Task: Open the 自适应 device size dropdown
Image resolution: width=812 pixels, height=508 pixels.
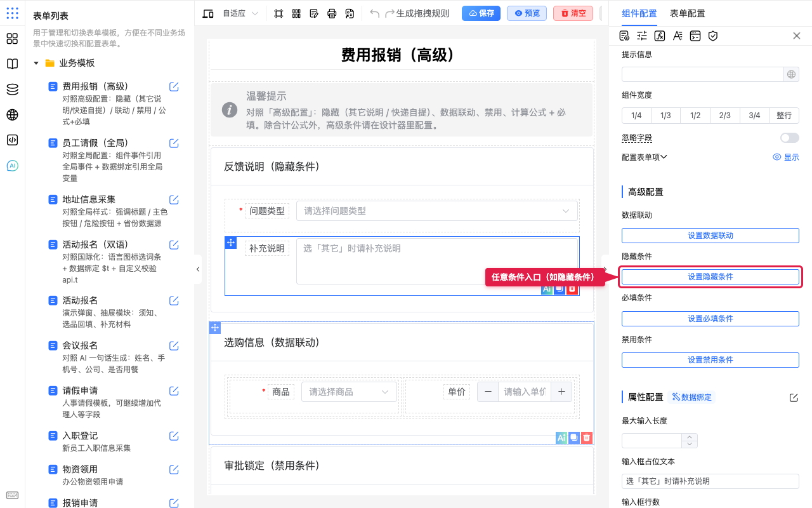Action: (x=240, y=13)
